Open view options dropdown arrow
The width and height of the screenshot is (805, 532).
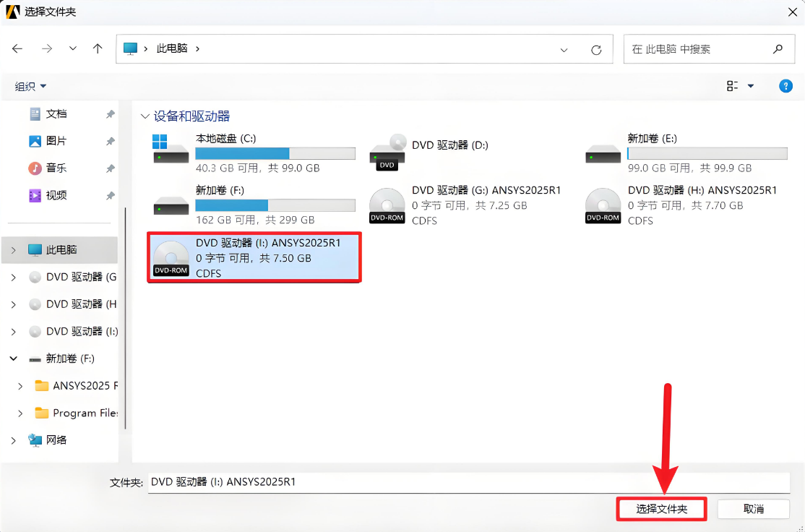click(x=751, y=86)
